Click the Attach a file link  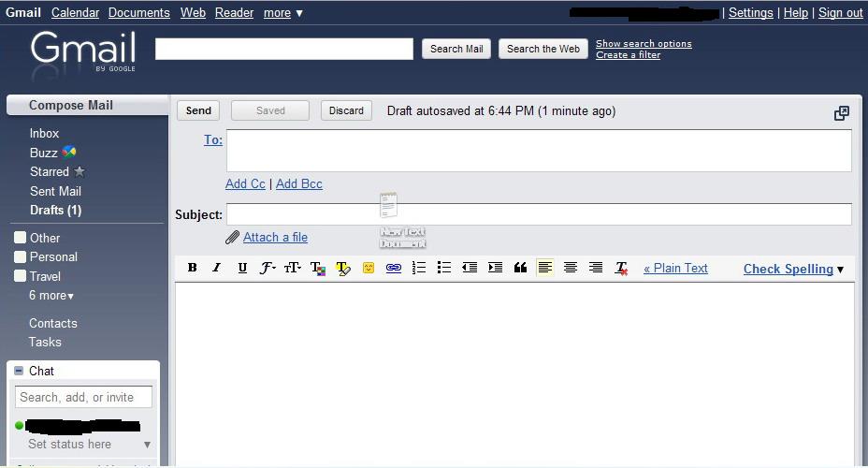[275, 237]
